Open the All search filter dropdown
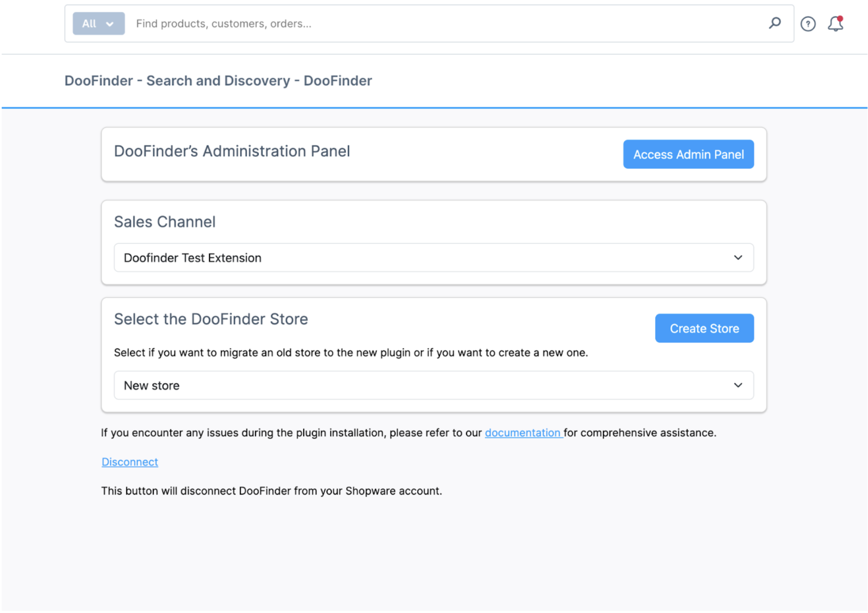 pyautogui.click(x=99, y=23)
